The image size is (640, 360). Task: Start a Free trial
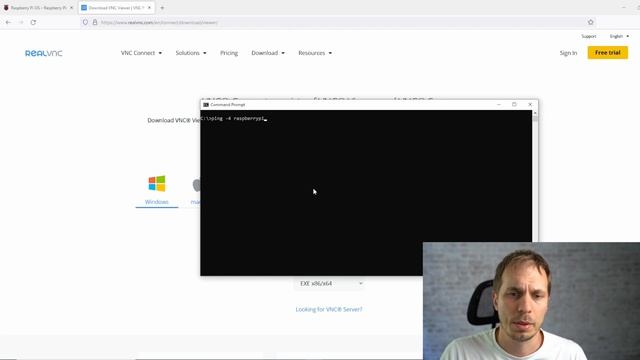[x=608, y=53]
